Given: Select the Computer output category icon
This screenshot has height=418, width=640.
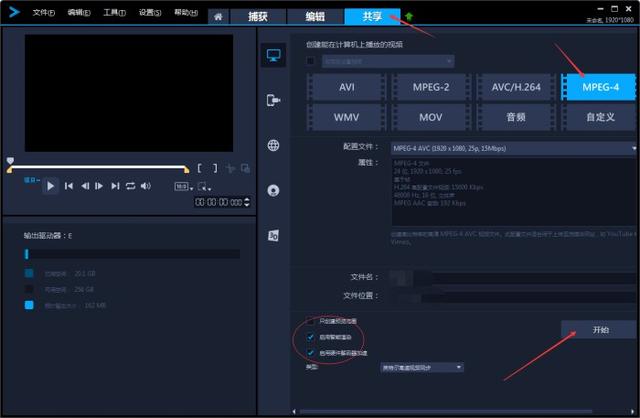Looking at the screenshot, I should coord(273,55).
